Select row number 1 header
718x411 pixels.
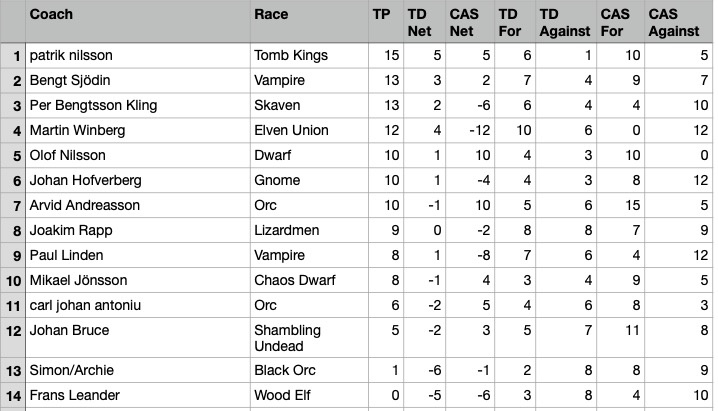[12, 56]
